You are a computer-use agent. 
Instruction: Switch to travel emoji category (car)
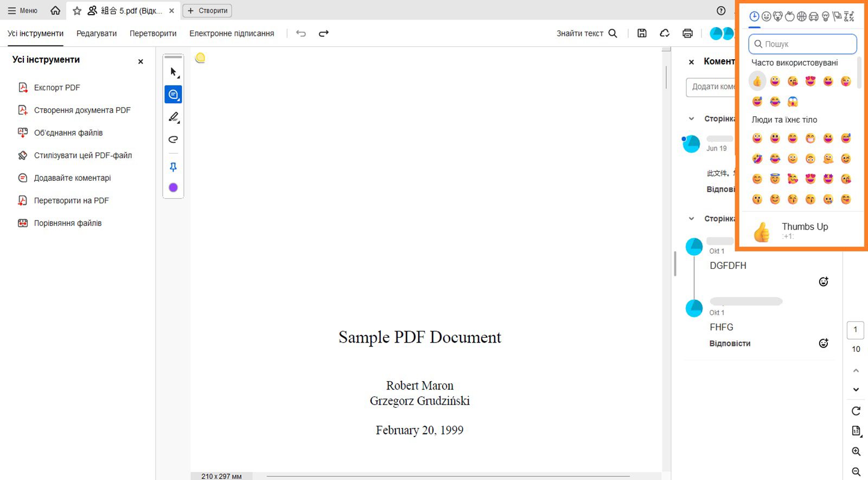814,16
